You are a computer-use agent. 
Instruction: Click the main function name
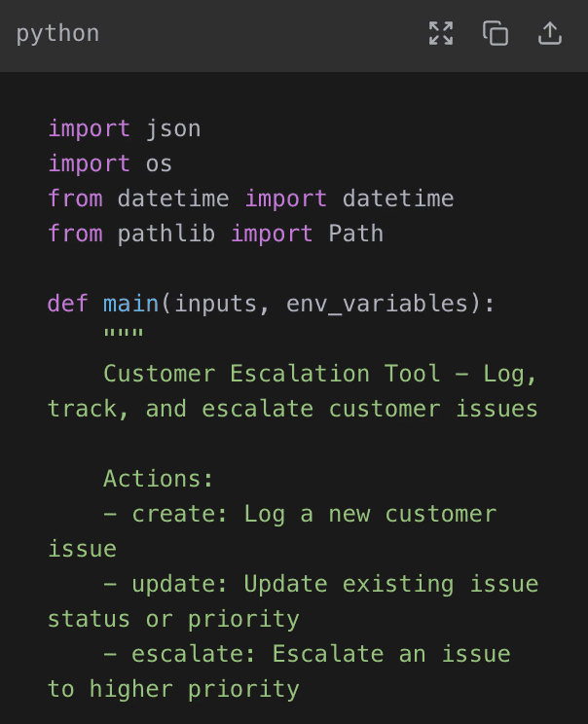(131, 304)
